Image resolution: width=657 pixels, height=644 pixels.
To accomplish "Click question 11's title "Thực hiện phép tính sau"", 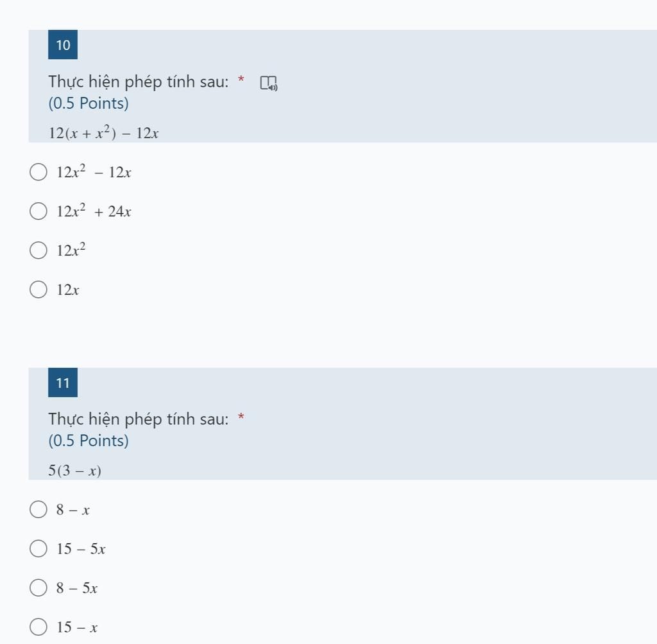I will pyautogui.click(x=138, y=420).
